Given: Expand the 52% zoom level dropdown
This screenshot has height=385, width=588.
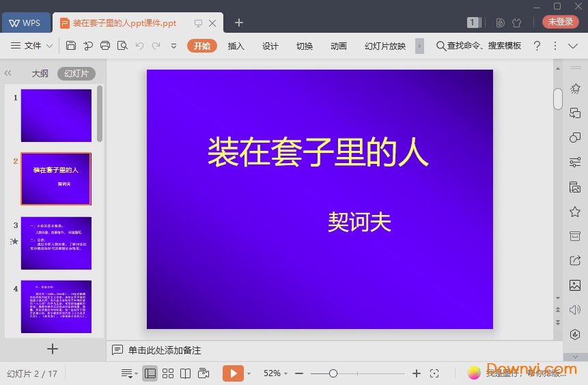Looking at the screenshot, I should tap(275, 373).
